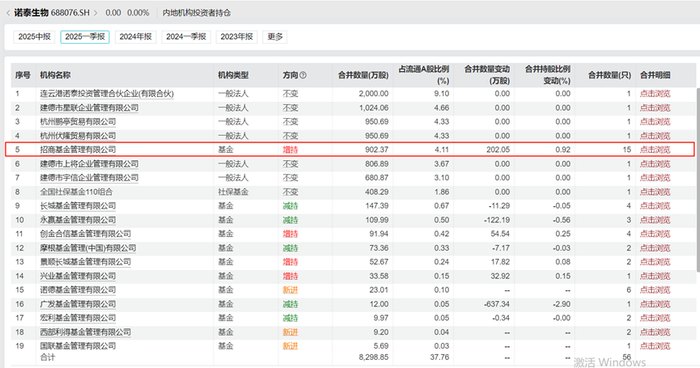Click stock name 诺泰生物 in the header

point(31,13)
